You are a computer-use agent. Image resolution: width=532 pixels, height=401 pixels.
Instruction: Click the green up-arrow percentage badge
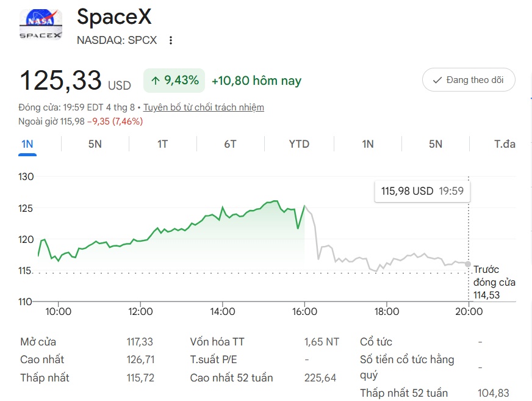(x=174, y=81)
